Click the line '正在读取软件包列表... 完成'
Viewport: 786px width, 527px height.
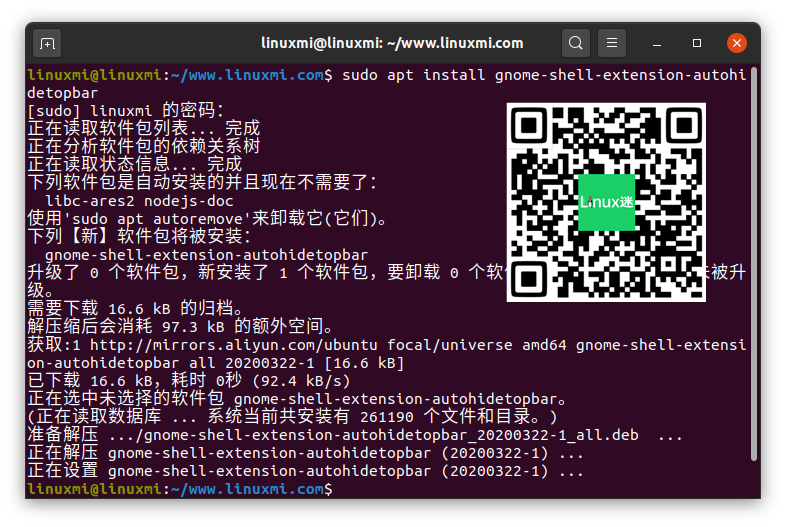[x=144, y=128]
